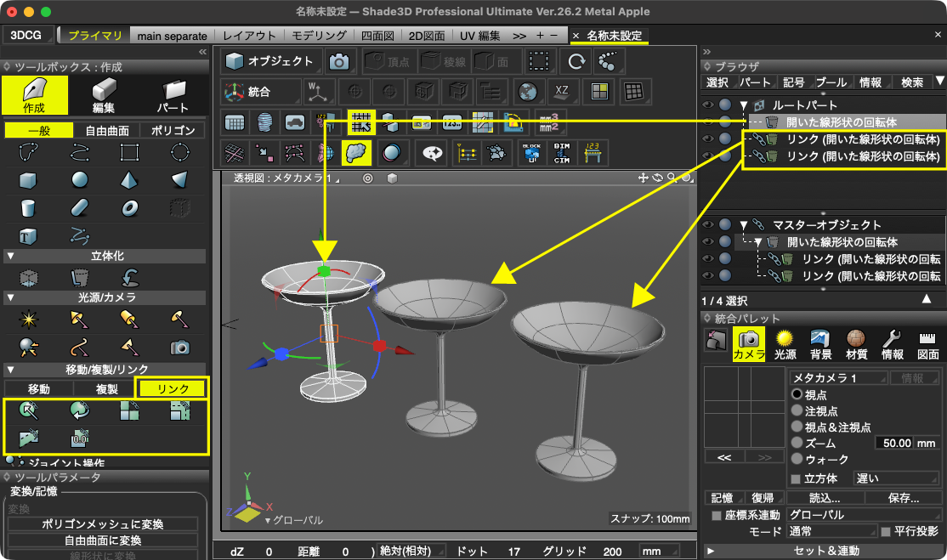The image size is (947, 560).
Task: Click the rotate/refresh arrow toolbar icon
Action: [576, 61]
